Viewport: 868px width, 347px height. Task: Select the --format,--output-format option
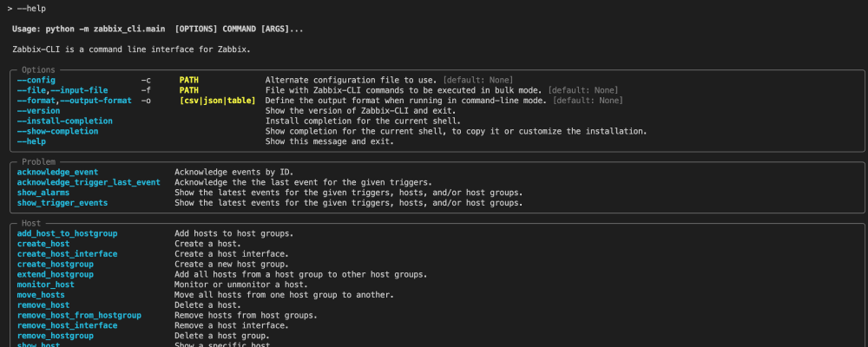click(x=74, y=101)
